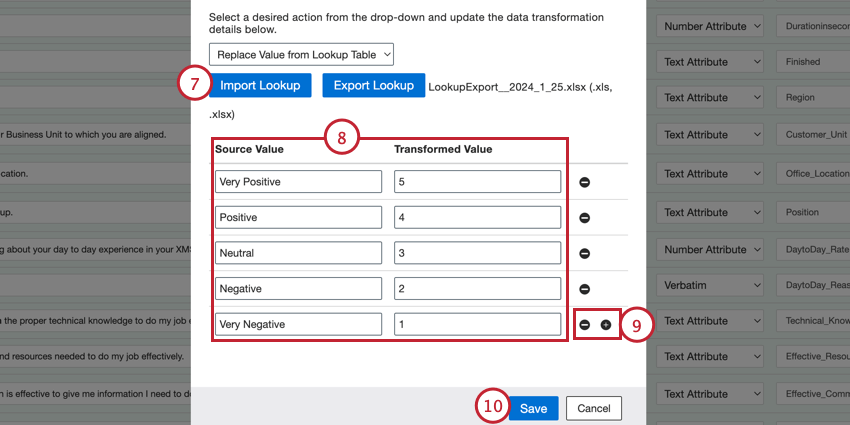This screenshot has height=425, width=850.
Task: Edit transformed value field containing 5
Action: click(478, 182)
